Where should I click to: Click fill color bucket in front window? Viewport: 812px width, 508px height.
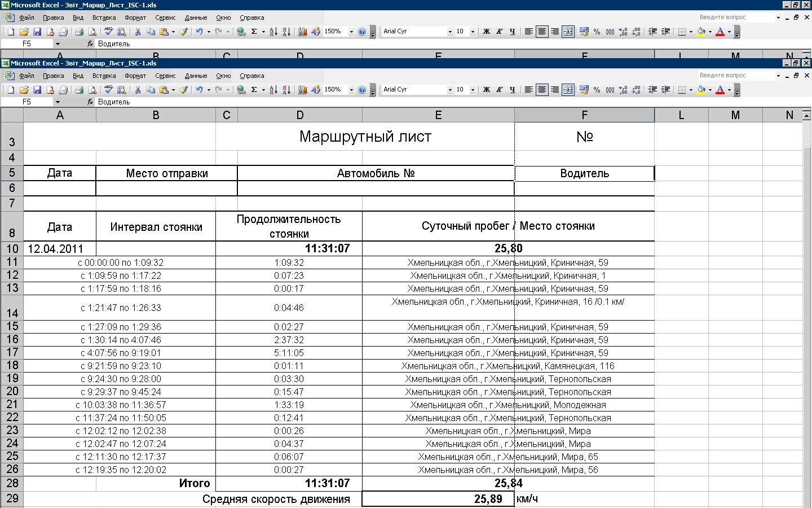click(701, 90)
